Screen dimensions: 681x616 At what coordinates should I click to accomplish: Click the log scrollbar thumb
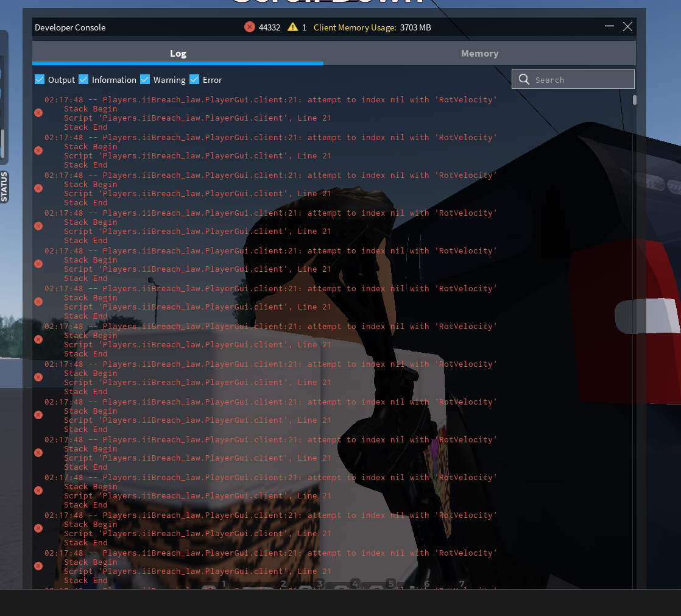pyautogui.click(x=634, y=100)
